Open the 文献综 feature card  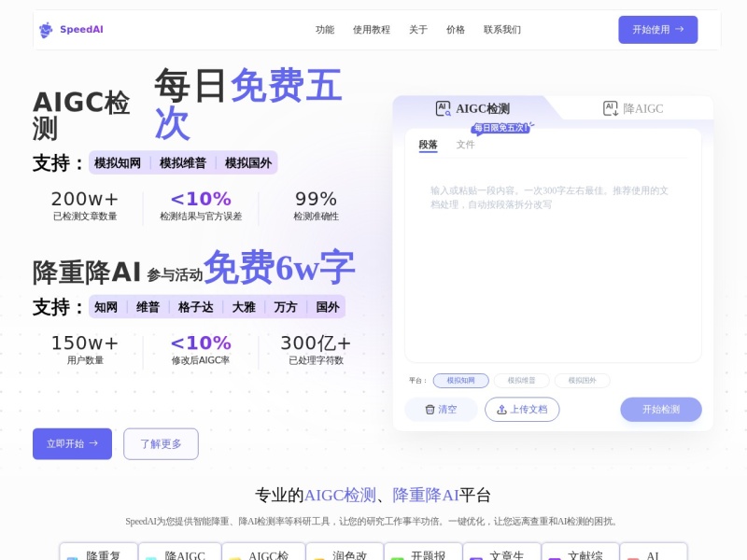point(580,553)
